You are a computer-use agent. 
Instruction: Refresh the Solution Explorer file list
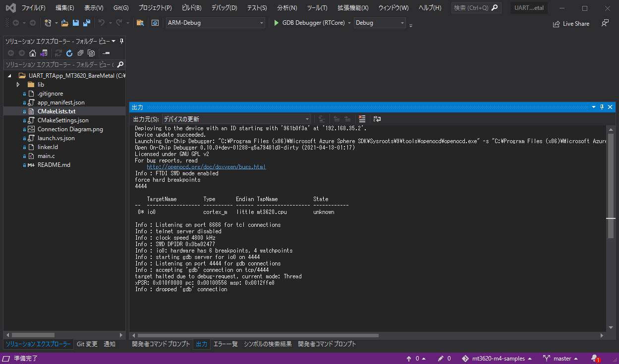pyautogui.click(x=69, y=52)
